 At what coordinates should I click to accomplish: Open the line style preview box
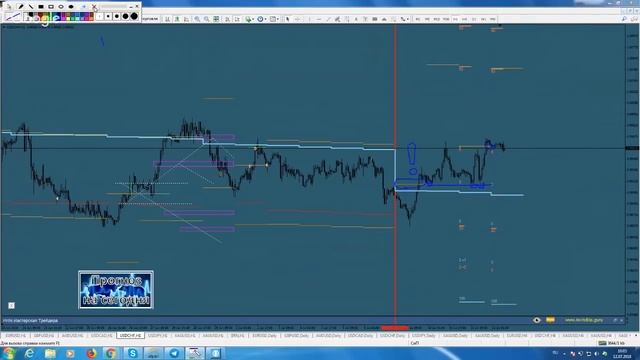click(x=13, y=17)
